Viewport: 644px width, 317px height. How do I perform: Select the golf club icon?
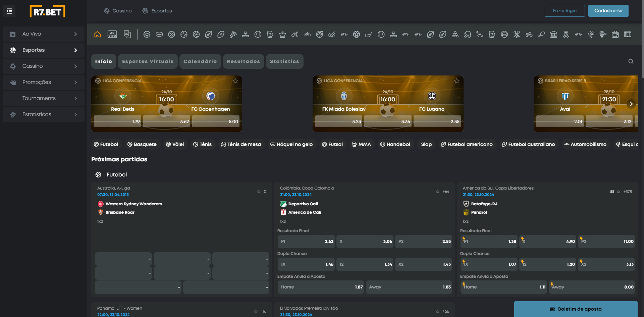pyautogui.click(x=369, y=34)
